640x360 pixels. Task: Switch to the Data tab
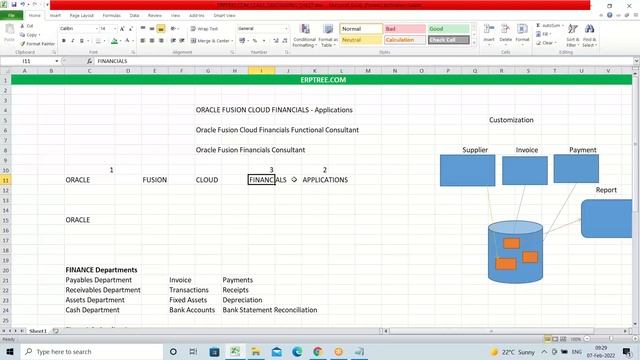[134, 16]
